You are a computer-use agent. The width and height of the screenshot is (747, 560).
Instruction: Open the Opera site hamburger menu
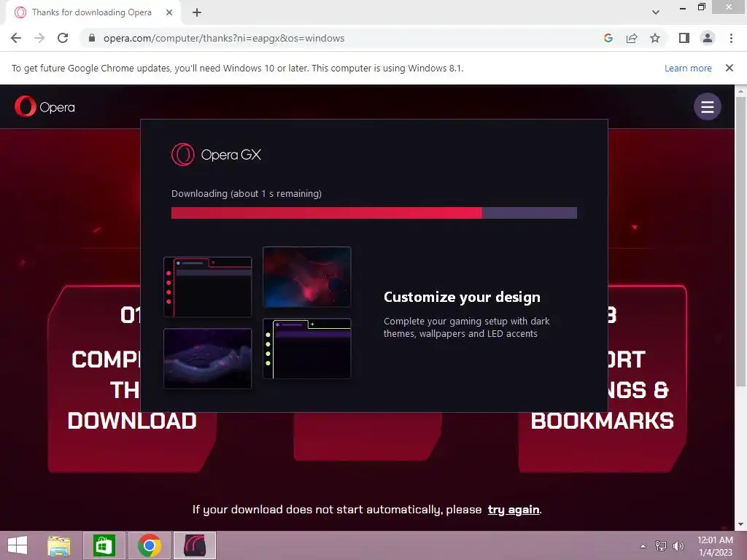tap(707, 106)
